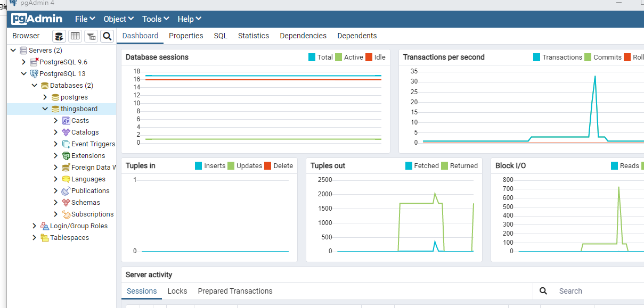Click the Total legend color swatch
Viewport: 644px width, 308px height.
pyautogui.click(x=312, y=57)
